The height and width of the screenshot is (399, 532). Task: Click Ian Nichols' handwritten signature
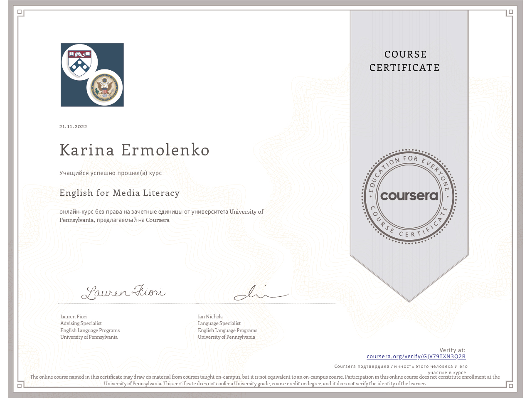click(x=261, y=293)
